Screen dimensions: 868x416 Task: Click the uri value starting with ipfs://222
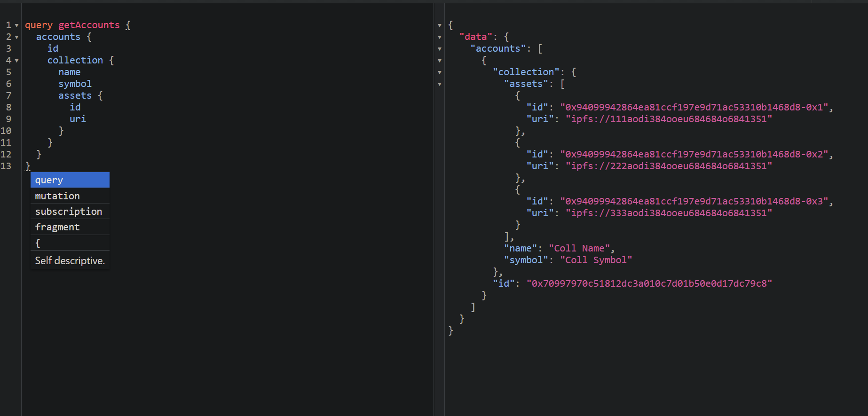(669, 166)
